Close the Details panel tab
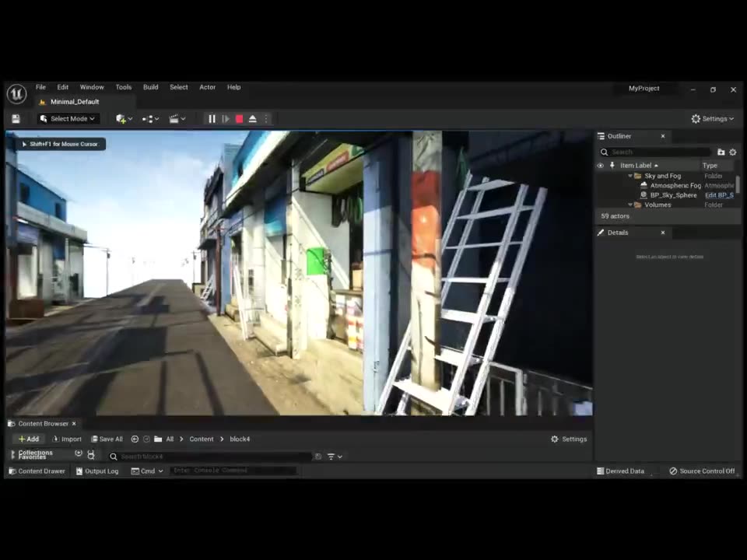This screenshot has width=747, height=560. (x=663, y=233)
